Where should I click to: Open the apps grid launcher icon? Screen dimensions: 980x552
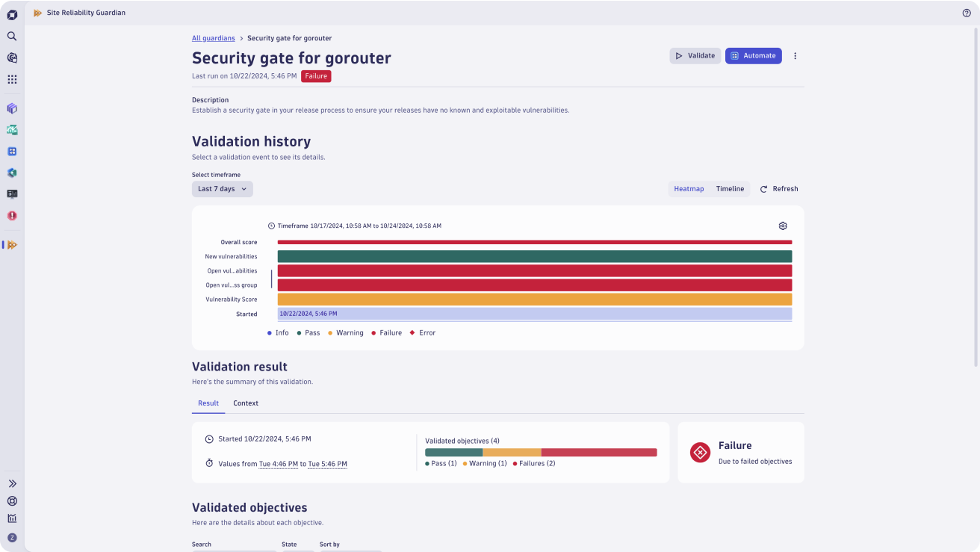[12, 79]
